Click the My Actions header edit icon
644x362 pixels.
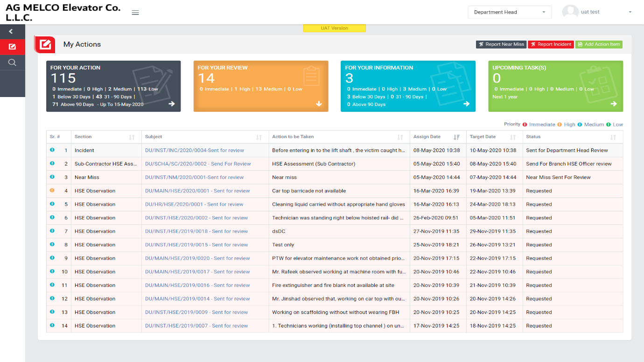coord(45,44)
